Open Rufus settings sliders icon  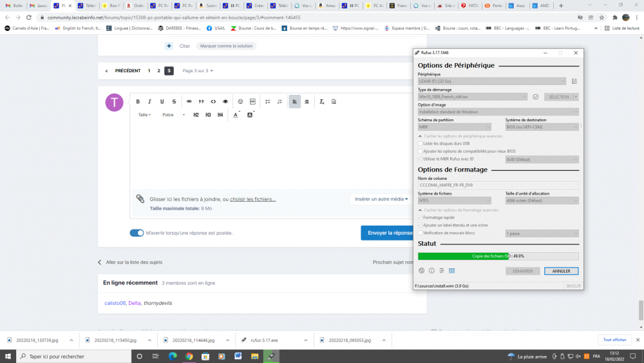442,271
